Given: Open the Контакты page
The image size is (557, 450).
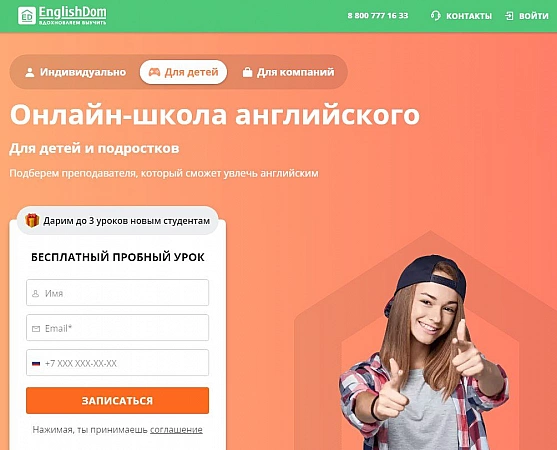Looking at the screenshot, I should tap(469, 16).
